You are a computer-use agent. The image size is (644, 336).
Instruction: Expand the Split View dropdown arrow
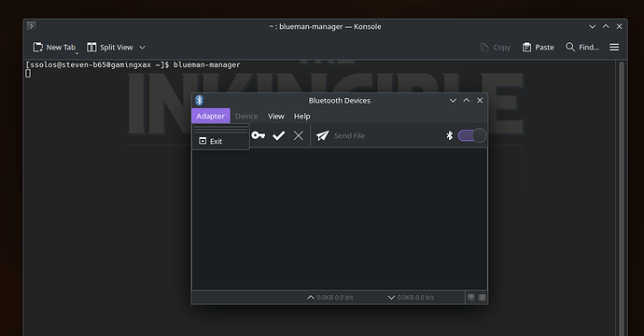point(142,48)
